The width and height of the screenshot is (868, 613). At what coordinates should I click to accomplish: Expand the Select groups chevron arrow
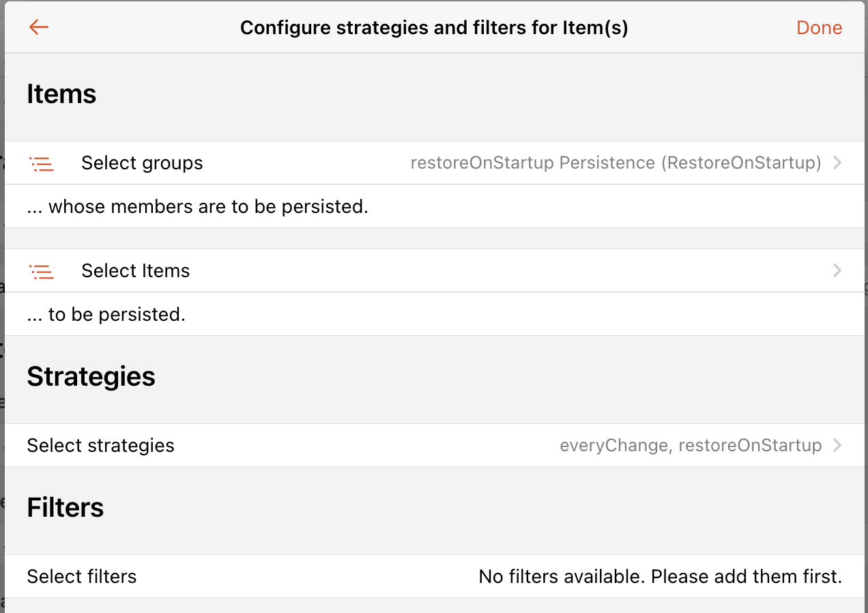click(837, 163)
